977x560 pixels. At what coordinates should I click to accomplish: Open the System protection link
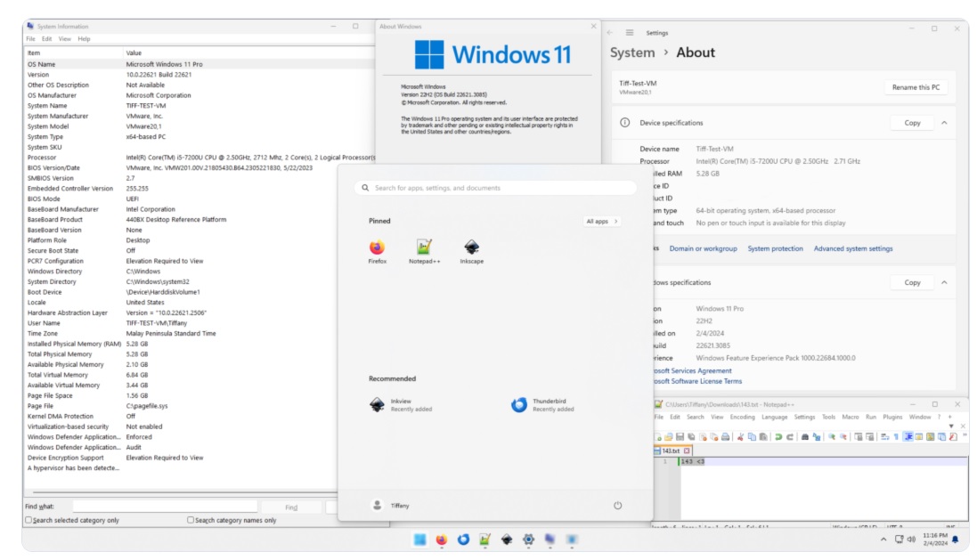775,248
